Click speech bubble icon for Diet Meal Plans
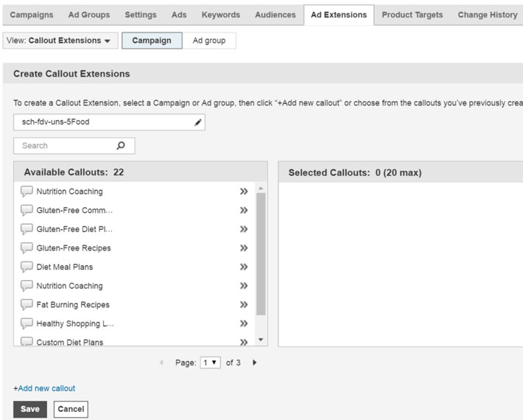The width and height of the screenshot is (523, 420). point(27,267)
